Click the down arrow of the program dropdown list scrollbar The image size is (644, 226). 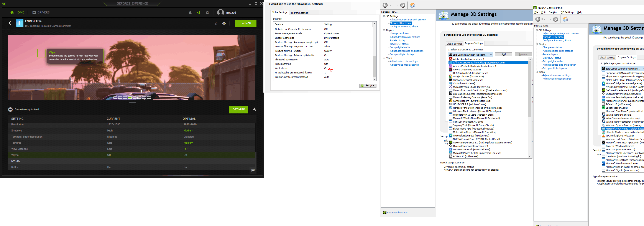pos(529,156)
